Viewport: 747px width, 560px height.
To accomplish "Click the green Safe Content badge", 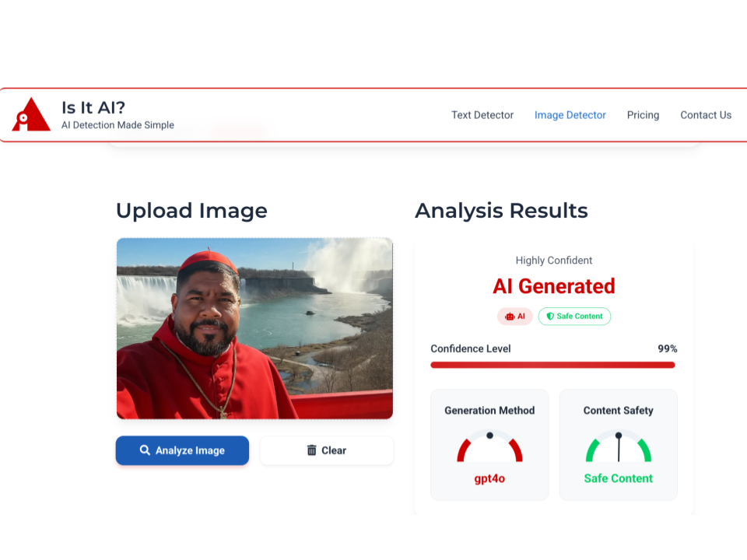I will [x=574, y=317].
